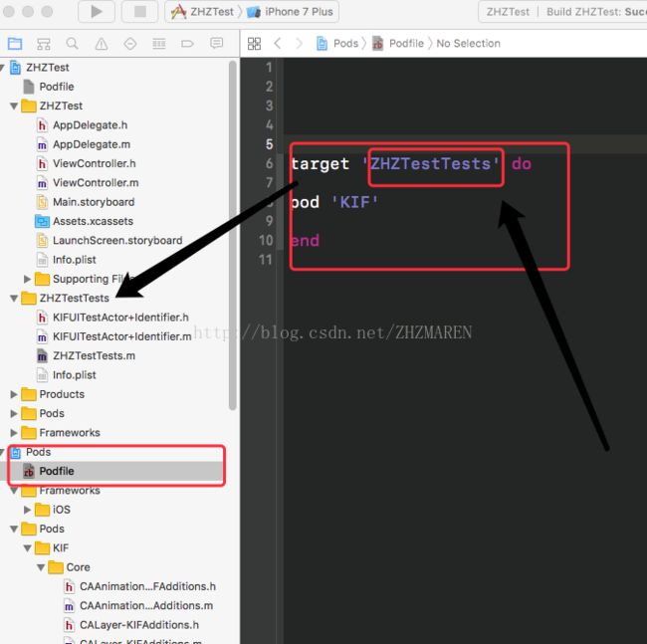Viewport: 647px width, 644px height.
Task: Open the related items grid menu
Action: coord(254,44)
